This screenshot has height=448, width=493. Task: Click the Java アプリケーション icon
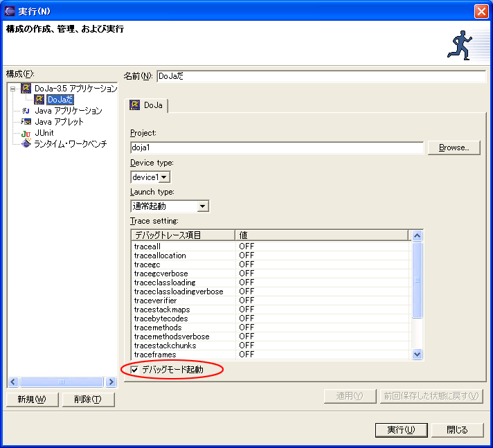click(x=26, y=111)
